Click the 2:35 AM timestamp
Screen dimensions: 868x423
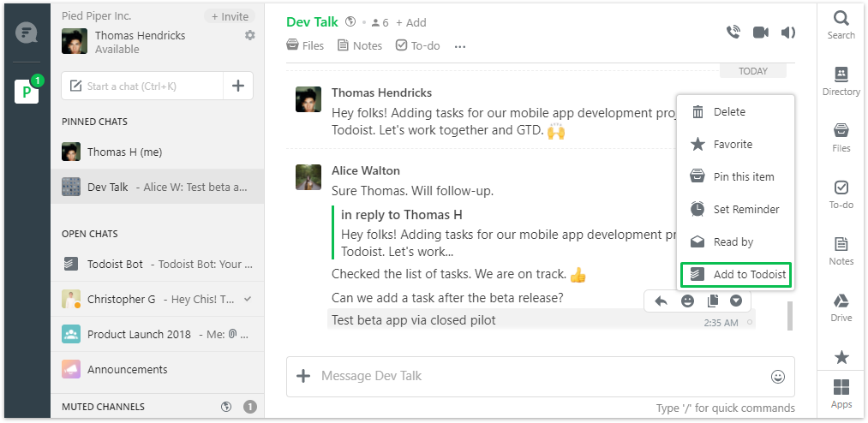click(721, 323)
